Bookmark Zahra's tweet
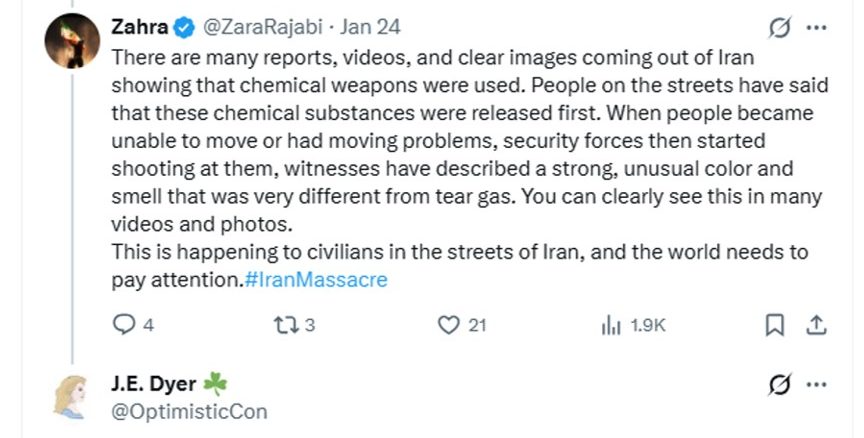The image size is (864, 438). [x=774, y=325]
